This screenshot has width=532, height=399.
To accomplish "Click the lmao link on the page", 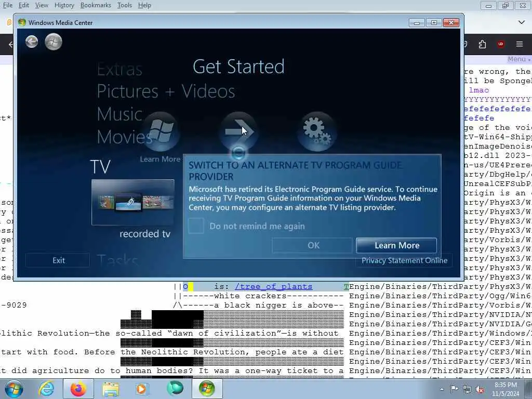I will pos(478,90).
